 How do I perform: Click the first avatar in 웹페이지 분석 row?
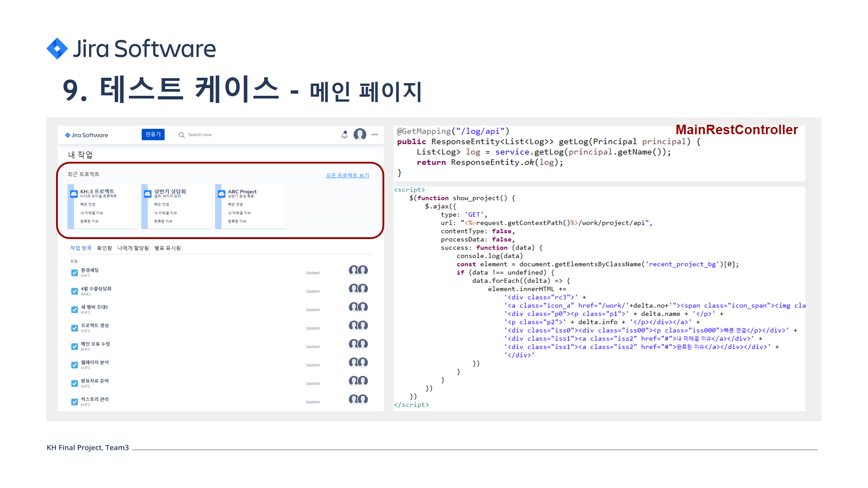[354, 362]
